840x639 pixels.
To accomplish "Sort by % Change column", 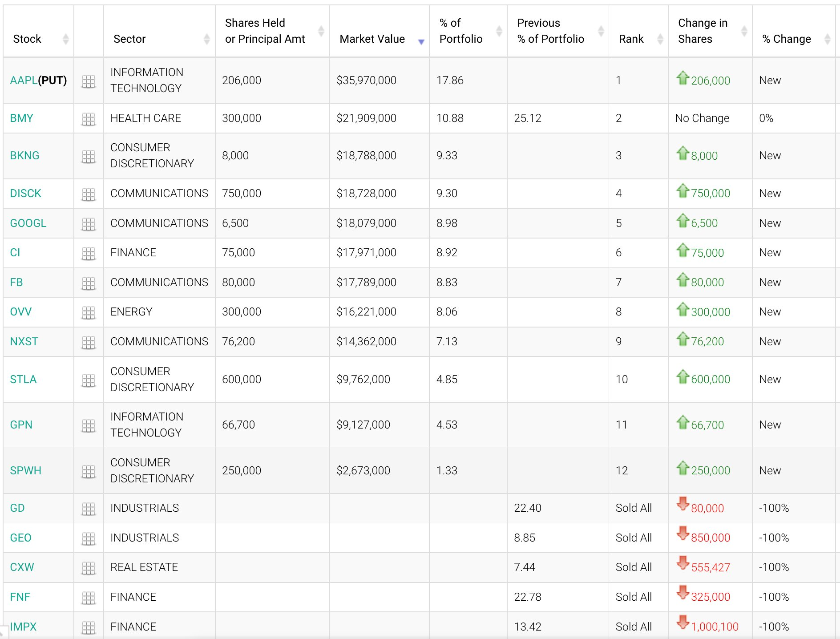I will pyautogui.click(x=827, y=39).
